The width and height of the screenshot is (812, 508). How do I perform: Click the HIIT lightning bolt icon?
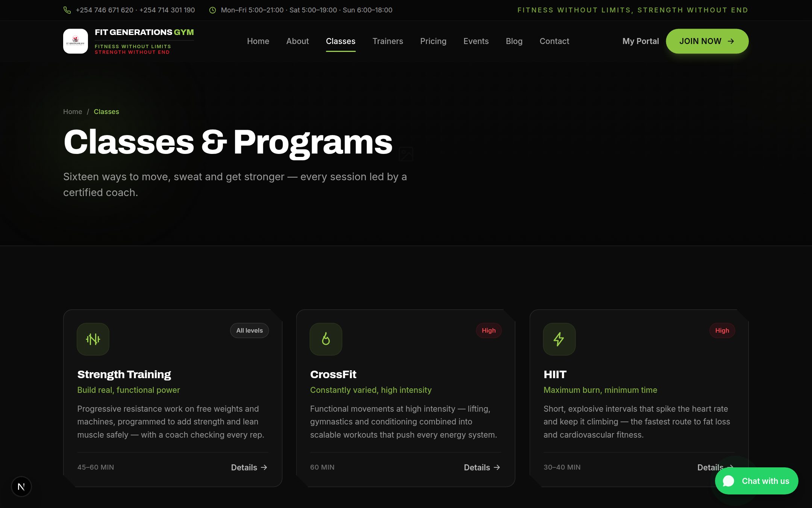click(559, 339)
